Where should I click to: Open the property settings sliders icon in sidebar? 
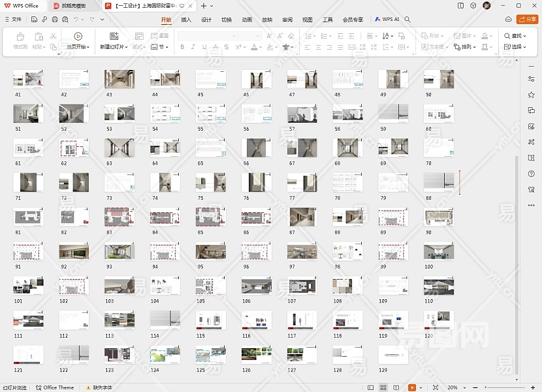532,79
